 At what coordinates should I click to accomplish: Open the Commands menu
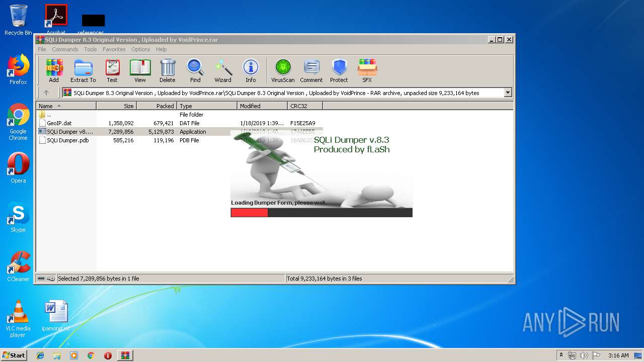(65, 49)
